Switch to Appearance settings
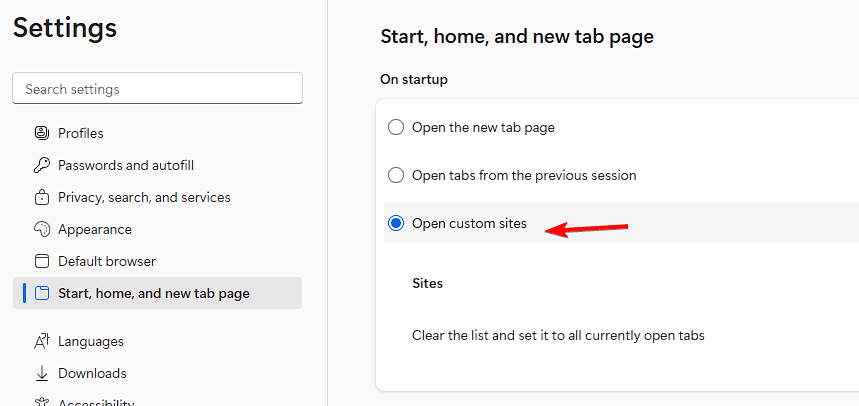859x406 pixels. point(95,229)
